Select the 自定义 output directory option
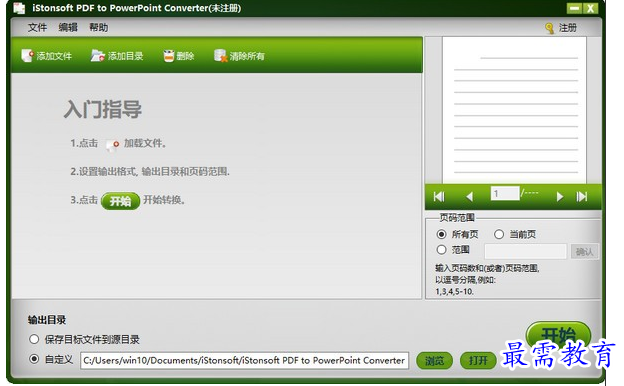The image size is (624, 386). pyautogui.click(x=34, y=359)
